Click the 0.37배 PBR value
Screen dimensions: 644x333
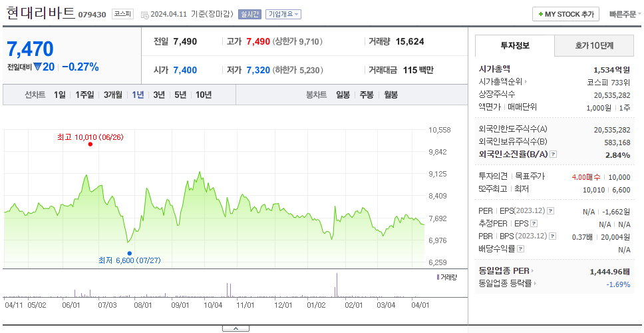(582, 237)
